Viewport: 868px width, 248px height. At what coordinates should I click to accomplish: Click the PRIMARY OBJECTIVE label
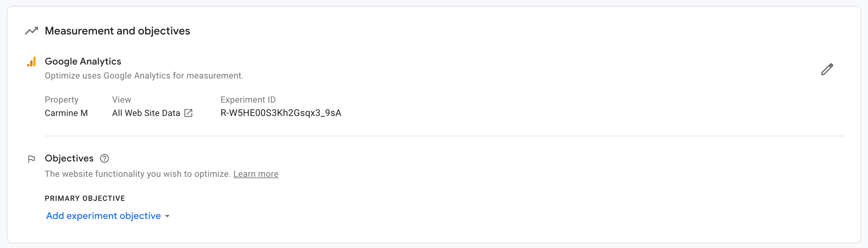(85, 199)
